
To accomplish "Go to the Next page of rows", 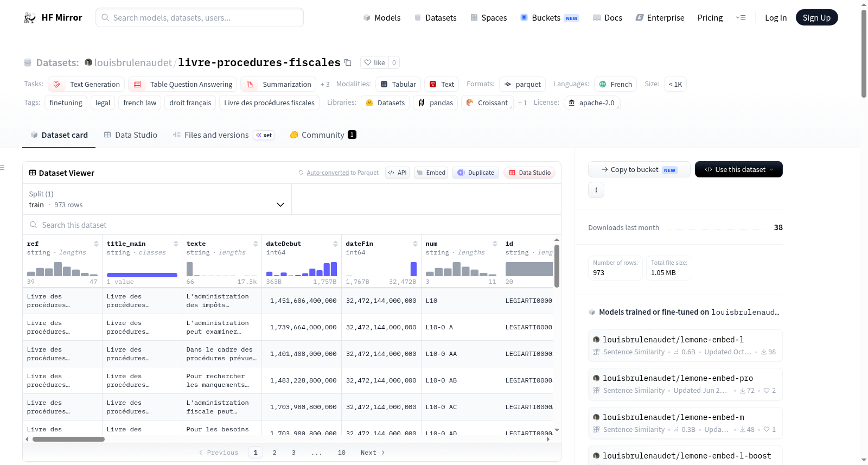I will 373,453.
